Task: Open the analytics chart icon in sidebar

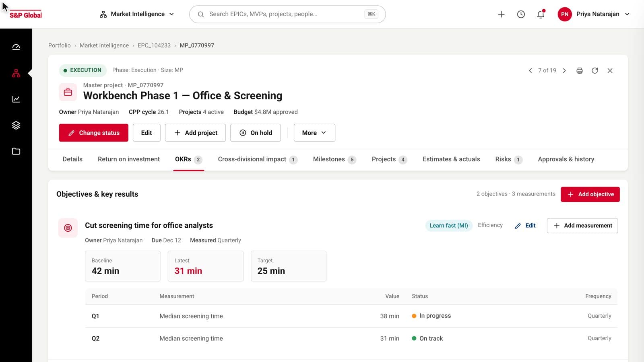Action: coord(16,99)
